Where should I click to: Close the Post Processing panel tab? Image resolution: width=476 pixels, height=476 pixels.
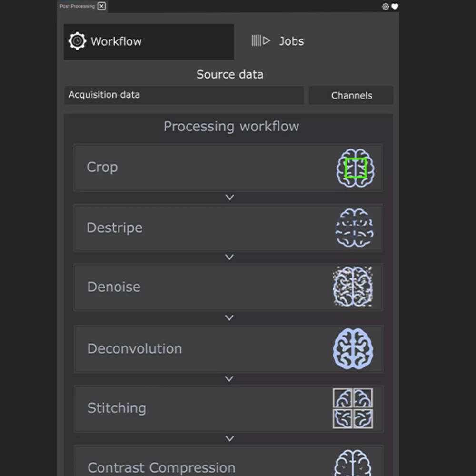click(101, 6)
